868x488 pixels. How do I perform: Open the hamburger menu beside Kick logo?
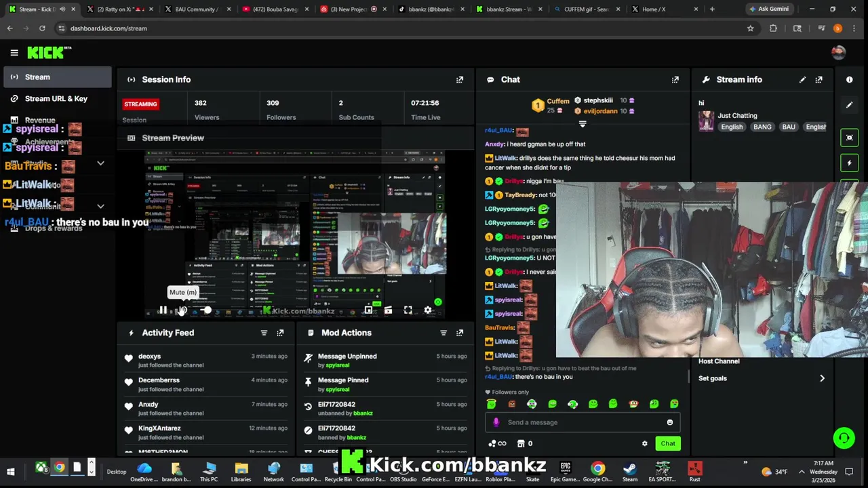point(14,52)
